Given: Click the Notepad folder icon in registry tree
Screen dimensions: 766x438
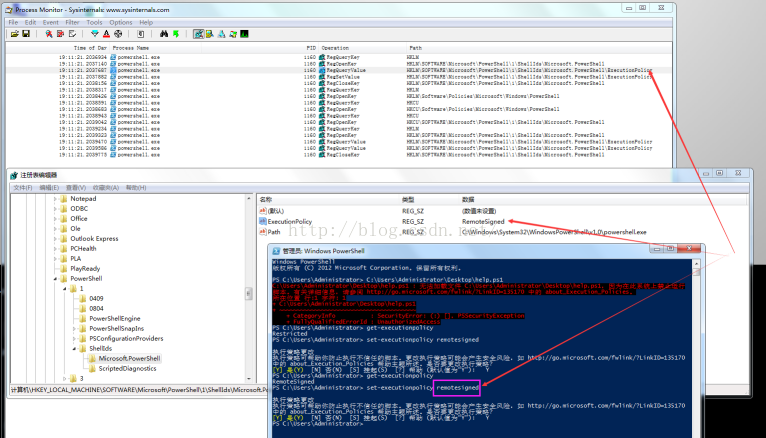Looking at the screenshot, I should point(64,199).
